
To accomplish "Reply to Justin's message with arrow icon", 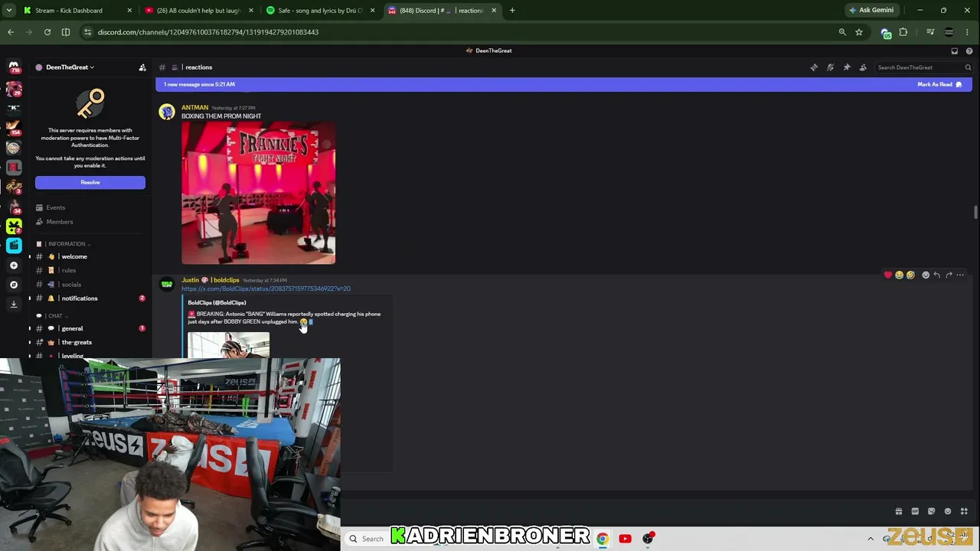I will coord(937,275).
